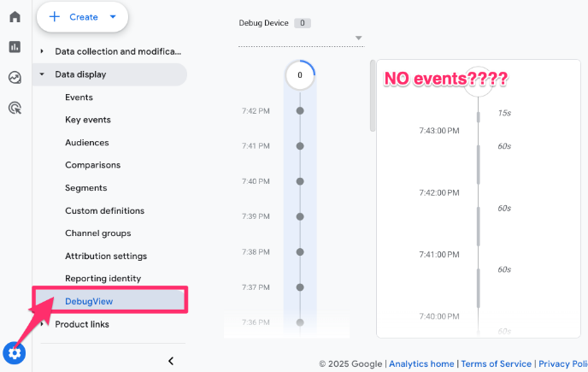This screenshot has height=372, width=588.
Task: Open the Audiences menu item
Action: click(87, 143)
